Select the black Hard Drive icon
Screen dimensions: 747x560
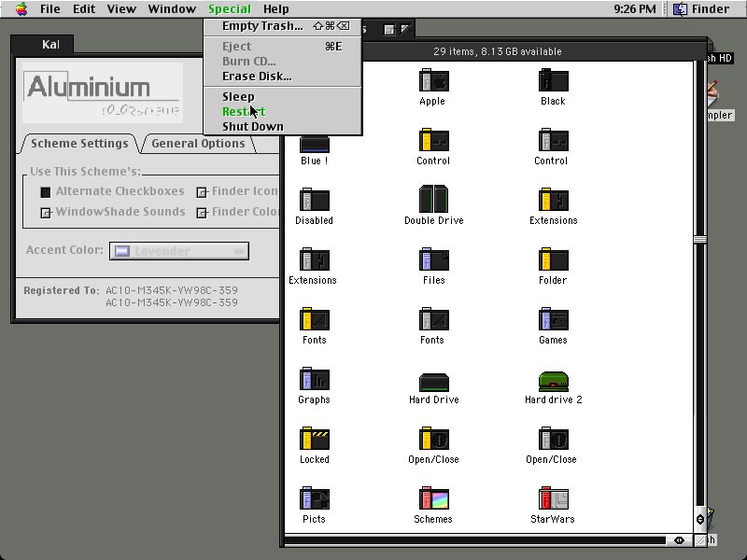433,383
